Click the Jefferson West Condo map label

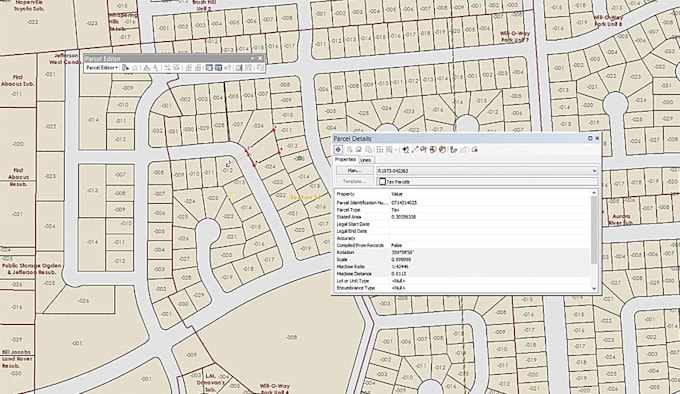point(66,59)
